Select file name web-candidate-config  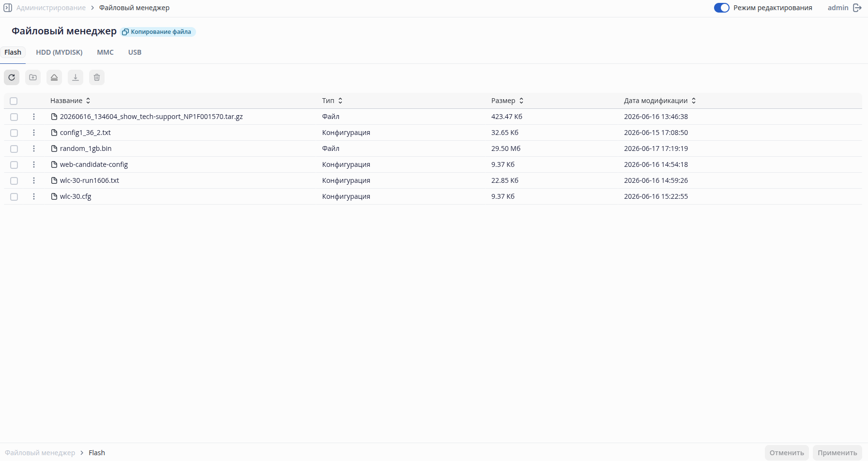click(94, 164)
